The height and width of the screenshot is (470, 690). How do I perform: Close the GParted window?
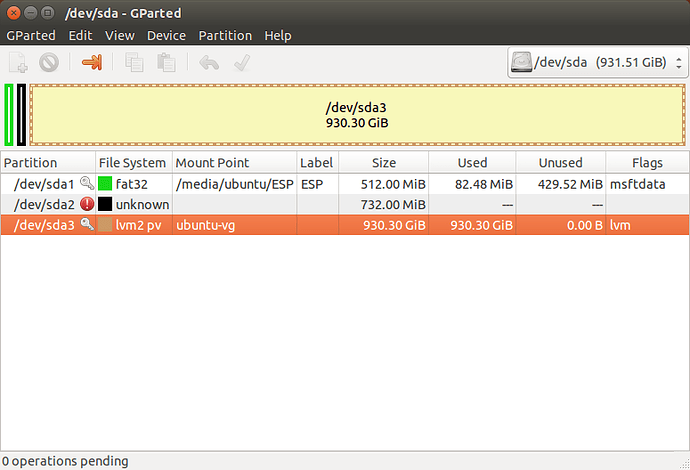click(x=14, y=13)
